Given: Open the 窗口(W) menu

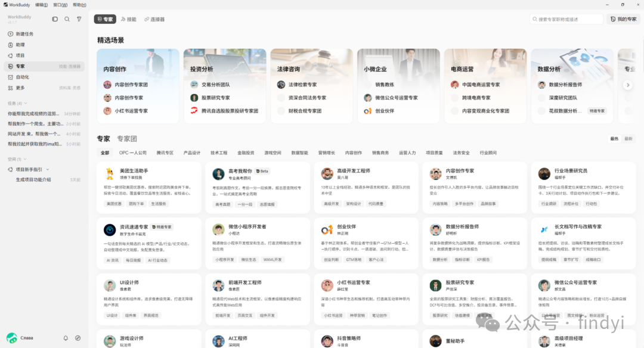Looking at the screenshot, I should click(60, 5).
